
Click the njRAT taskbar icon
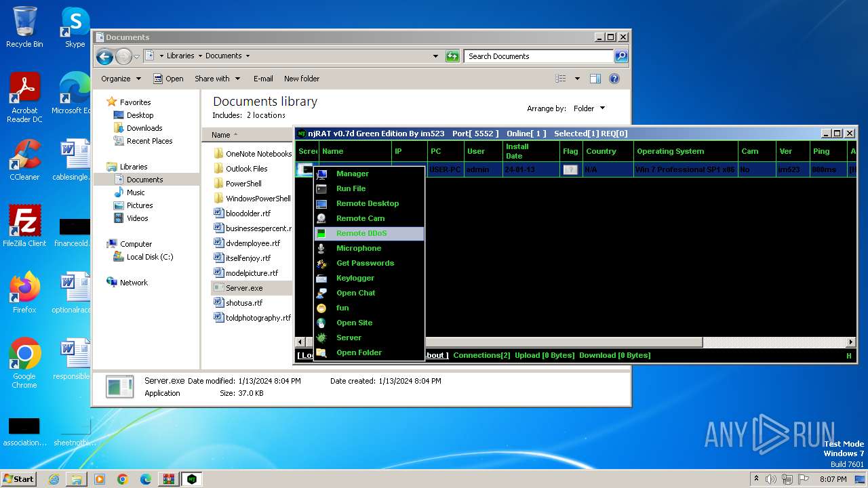coord(192,479)
